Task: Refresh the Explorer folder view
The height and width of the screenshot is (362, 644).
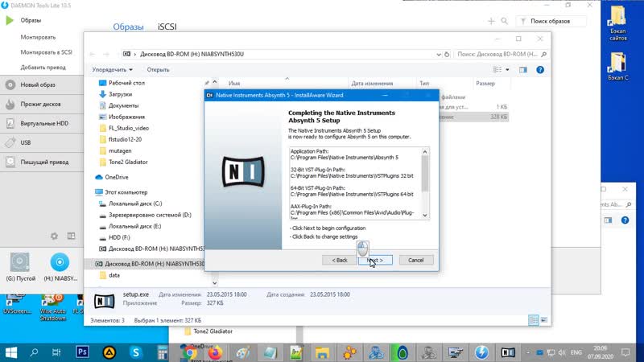Action: click(x=447, y=54)
